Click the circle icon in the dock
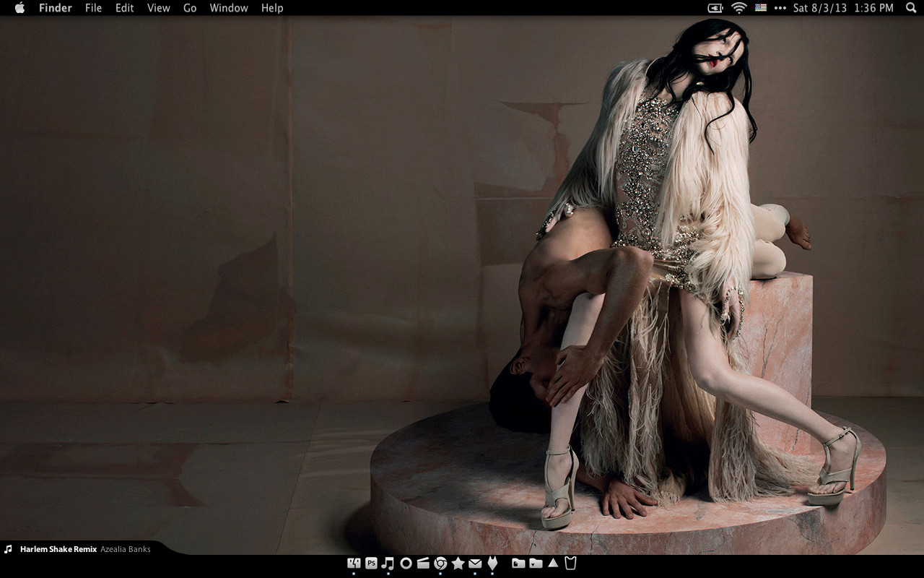This screenshot has width=924, height=578. (406, 564)
